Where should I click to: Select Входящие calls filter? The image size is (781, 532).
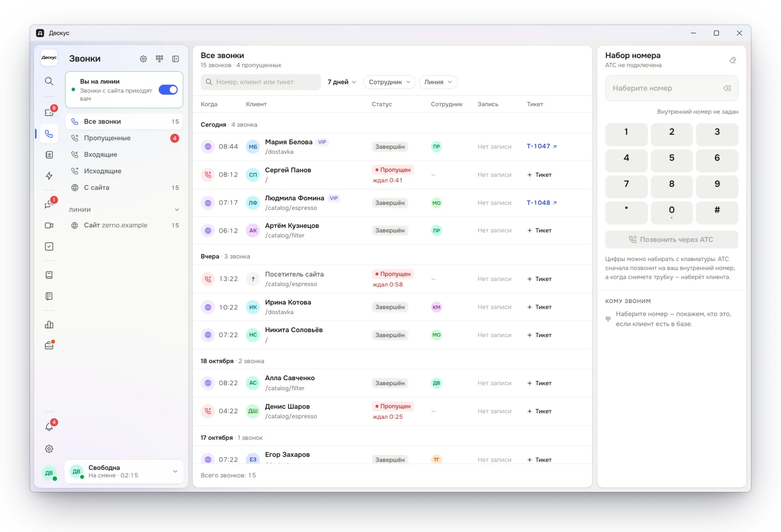click(x=124, y=155)
